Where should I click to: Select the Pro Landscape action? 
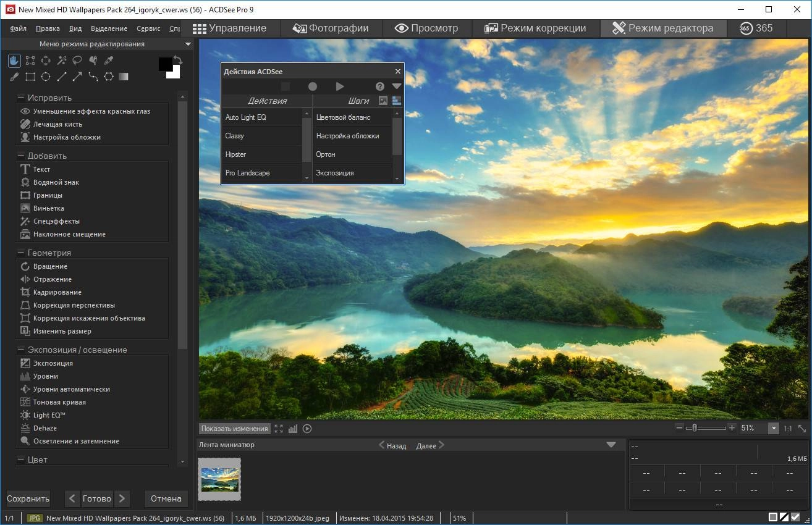[x=262, y=173]
